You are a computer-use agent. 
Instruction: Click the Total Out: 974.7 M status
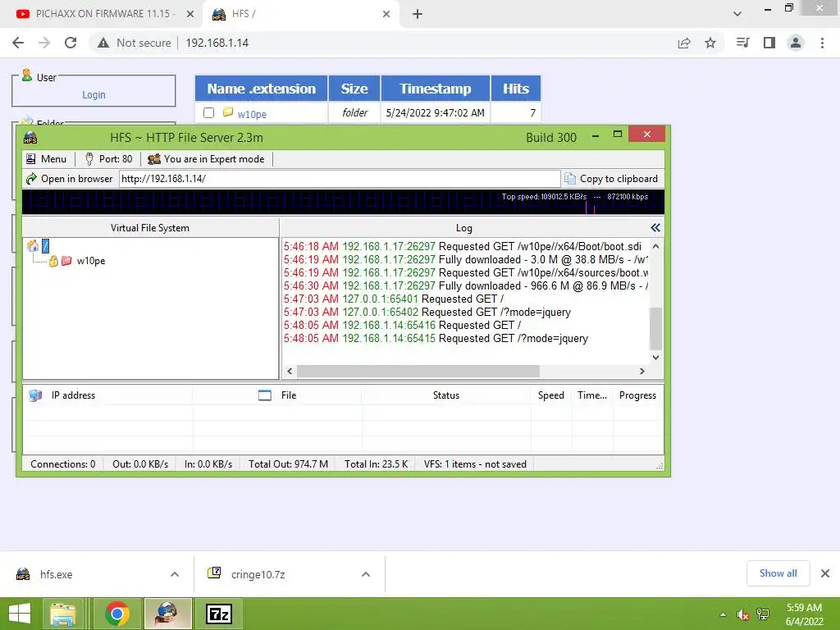click(x=288, y=464)
